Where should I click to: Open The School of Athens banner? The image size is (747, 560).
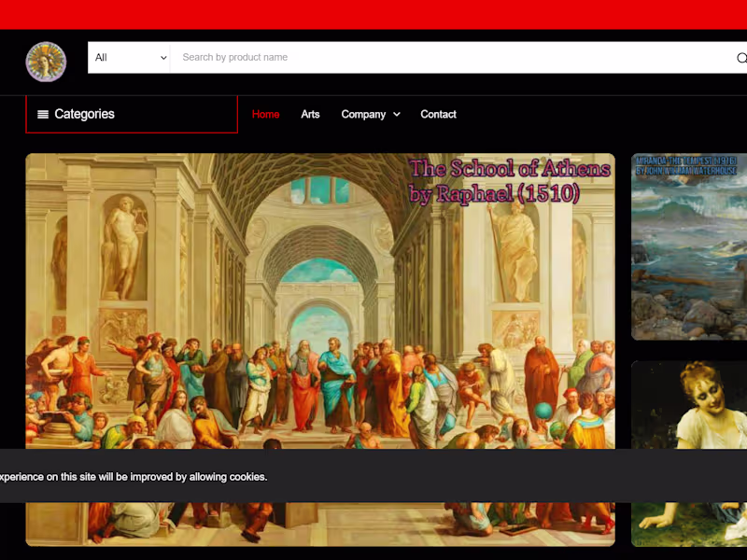[320, 349]
